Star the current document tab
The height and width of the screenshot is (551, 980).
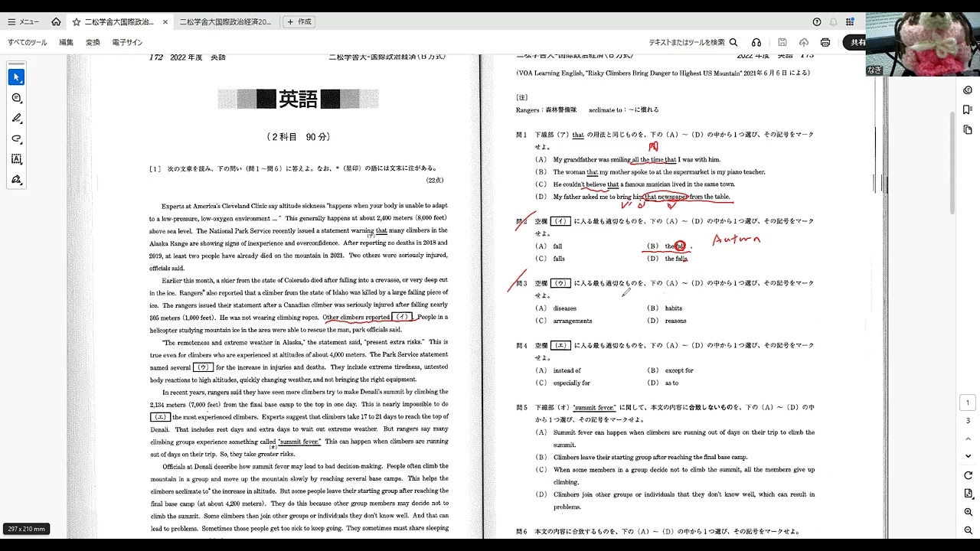click(x=76, y=22)
